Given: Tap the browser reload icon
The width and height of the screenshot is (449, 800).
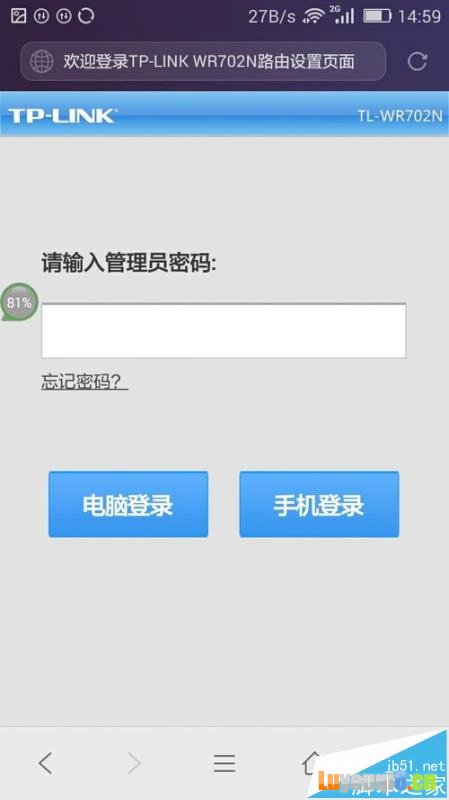Looking at the screenshot, I should 417,61.
